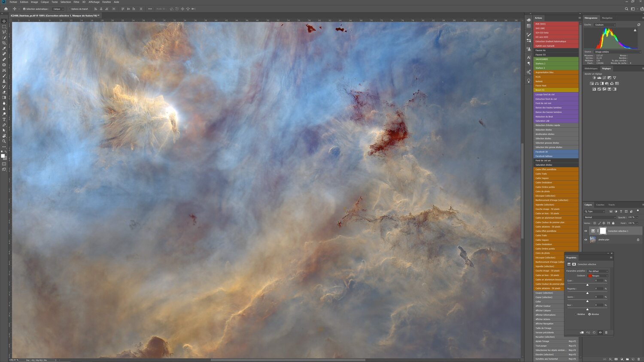Enable Options de transf. checkbox
This screenshot has width=644, height=362.
click(x=69, y=9)
